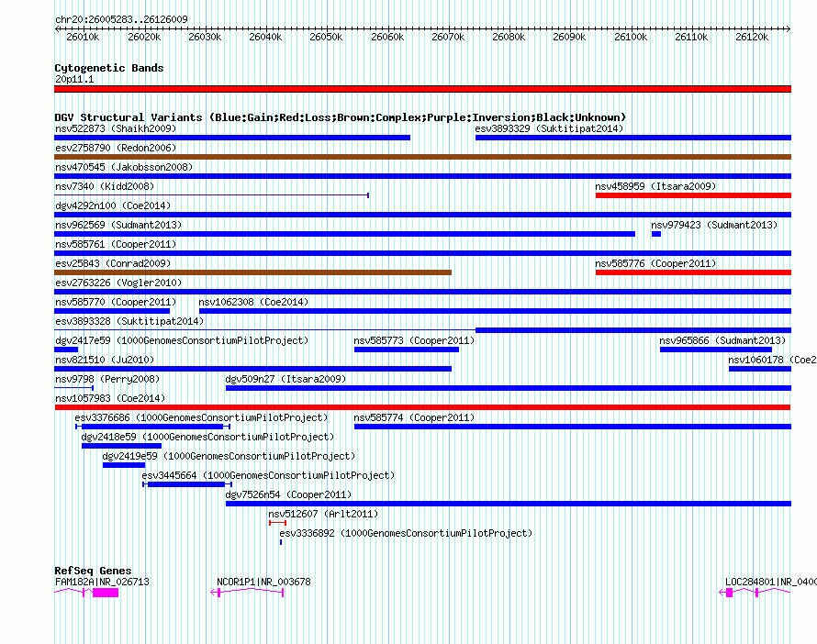Viewport: 817px width, 644px height.
Task: Select the dgv2417e59 short blue bar
Action: 66,350
